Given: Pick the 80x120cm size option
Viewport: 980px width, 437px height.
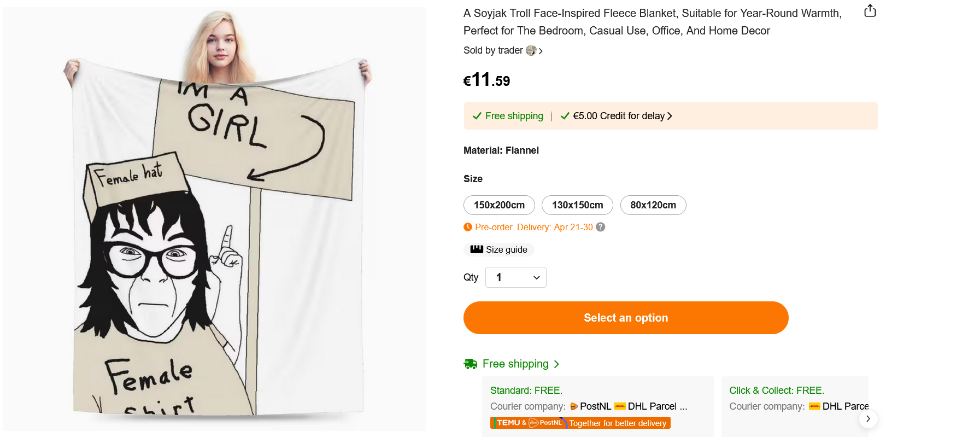Looking at the screenshot, I should click(653, 205).
